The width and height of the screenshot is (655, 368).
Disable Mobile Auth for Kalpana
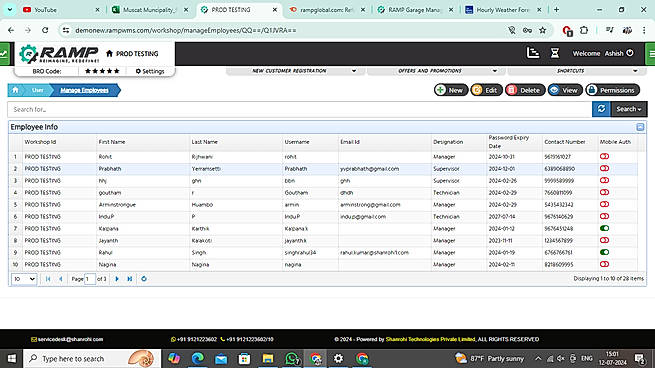(604, 228)
